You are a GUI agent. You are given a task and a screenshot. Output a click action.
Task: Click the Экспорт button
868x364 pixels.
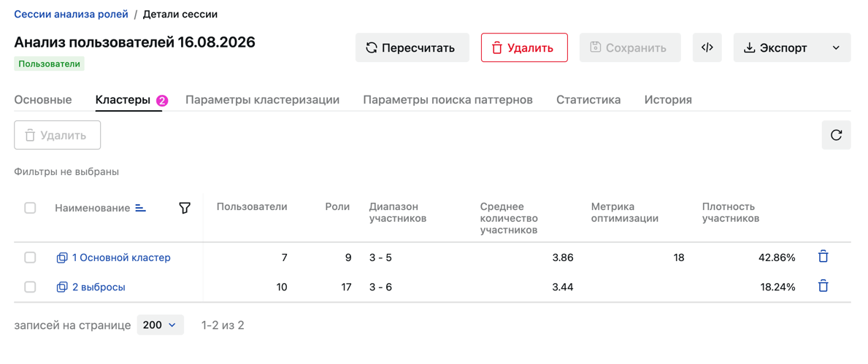775,47
